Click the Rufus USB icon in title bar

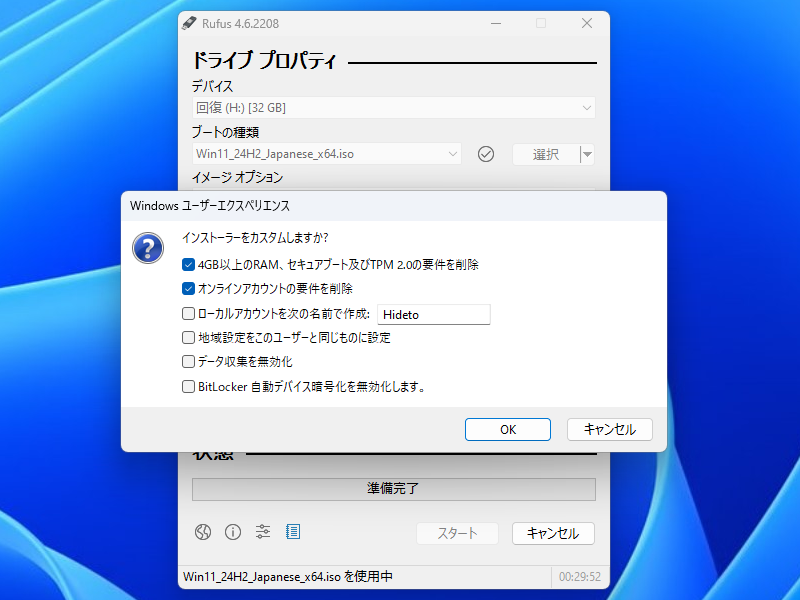[189, 23]
